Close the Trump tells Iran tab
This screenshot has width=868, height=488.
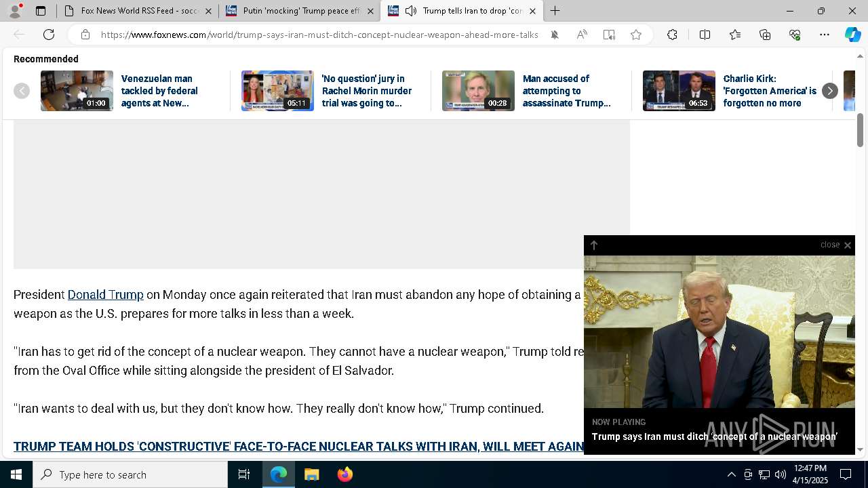(x=532, y=11)
